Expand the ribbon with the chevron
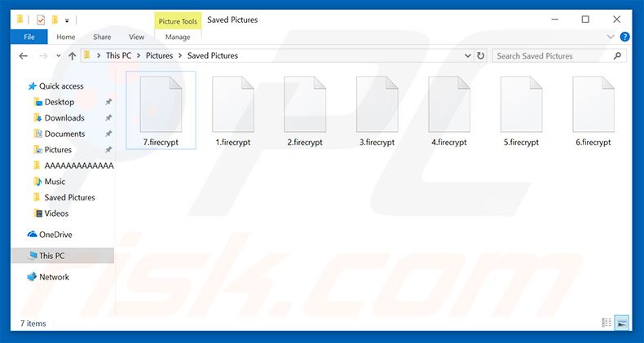The width and height of the screenshot is (644, 343). (x=611, y=37)
